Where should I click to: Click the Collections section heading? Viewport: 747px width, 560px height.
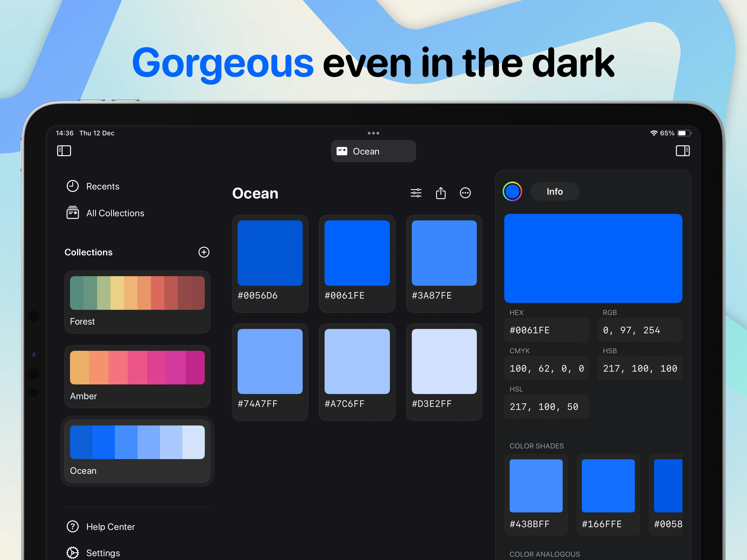click(x=89, y=252)
